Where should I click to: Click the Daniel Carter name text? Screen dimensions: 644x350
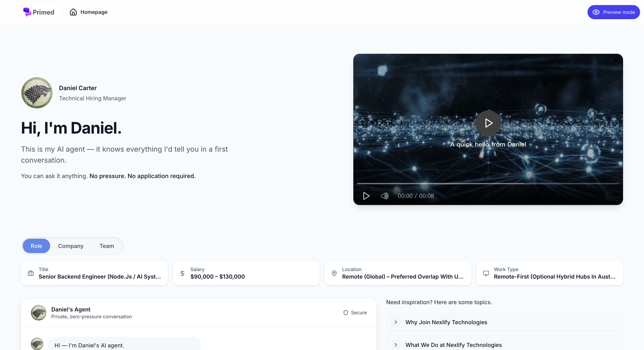tap(78, 88)
